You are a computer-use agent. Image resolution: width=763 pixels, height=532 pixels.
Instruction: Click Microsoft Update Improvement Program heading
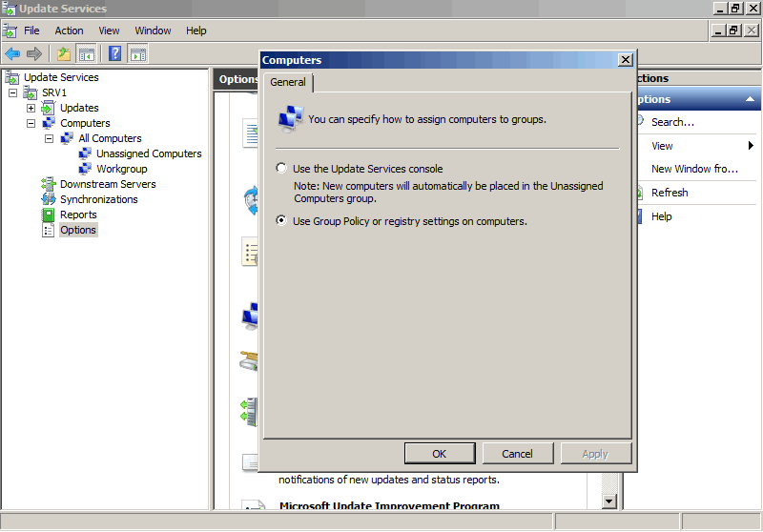click(389, 505)
